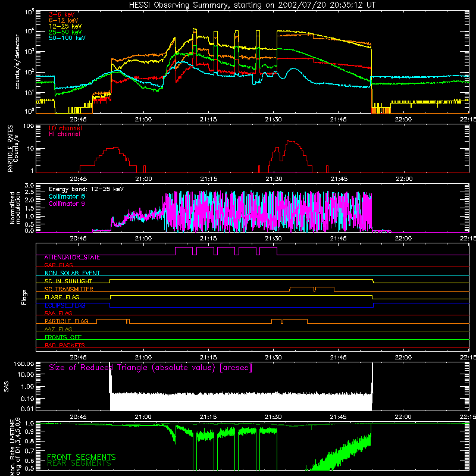Click the SAA_FLAG label
The height and width of the screenshot is (476, 476).
(58, 313)
